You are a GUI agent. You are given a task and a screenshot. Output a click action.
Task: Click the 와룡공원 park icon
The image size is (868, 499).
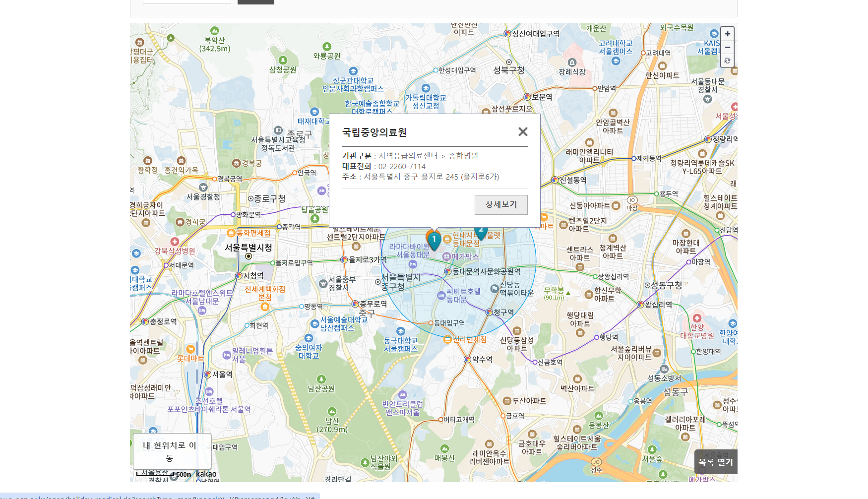pyautogui.click(x=327, y=47)
